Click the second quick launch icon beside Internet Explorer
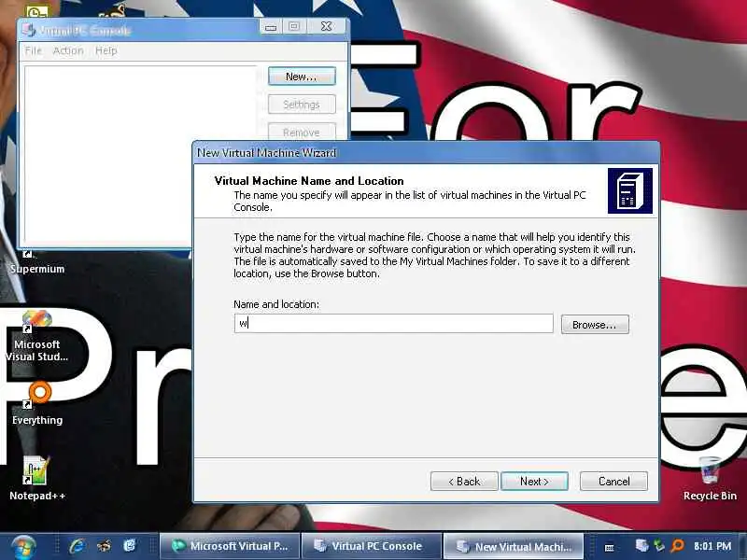747x560 pixels. point(104,546)
